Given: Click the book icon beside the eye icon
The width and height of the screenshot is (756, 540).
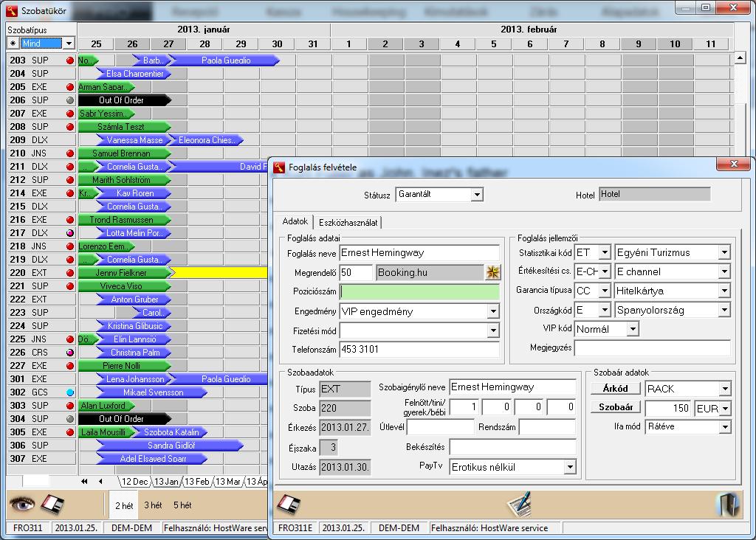Looking at the screenshot, I should (x=52, y=505).
